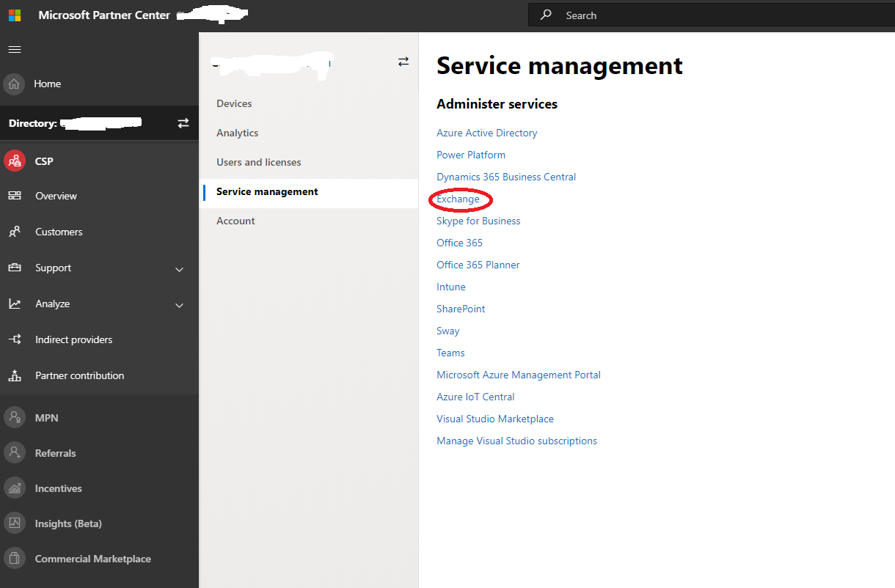
Task: Click the Partner contribution icon
Action: (x=15, y=375)
